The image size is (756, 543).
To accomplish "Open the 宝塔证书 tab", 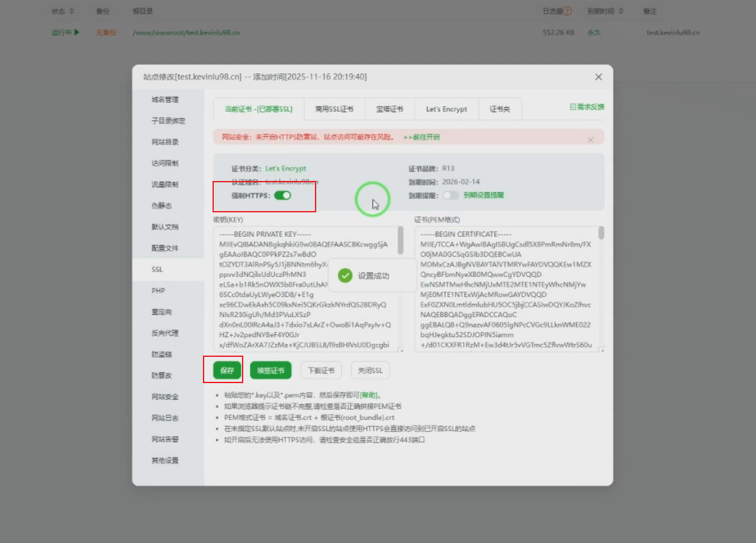I will pos(389,109).
